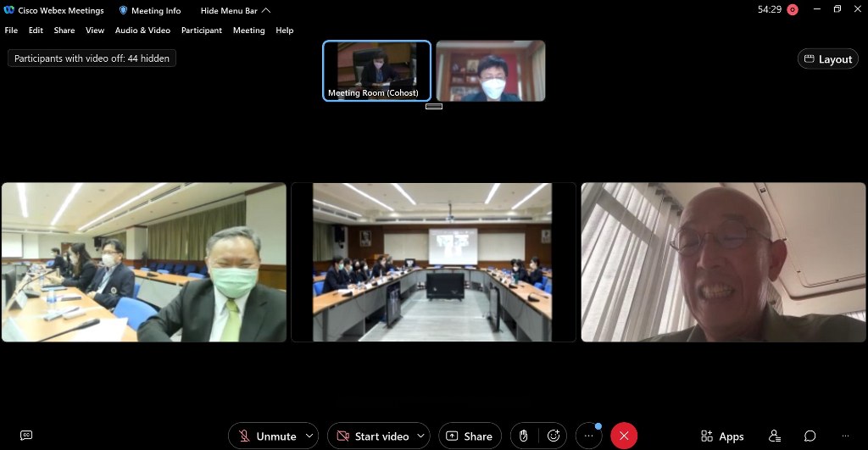Open panel options ellipsis at bottom right

(x=844, y=436)
